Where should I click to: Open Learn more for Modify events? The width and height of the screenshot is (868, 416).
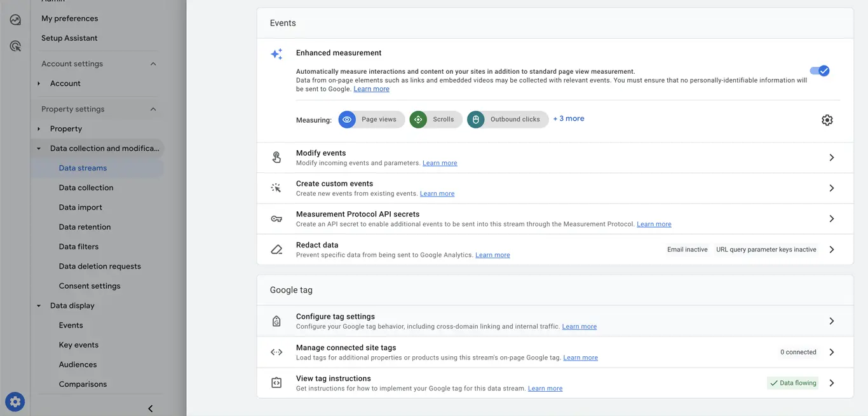(440, 163)
